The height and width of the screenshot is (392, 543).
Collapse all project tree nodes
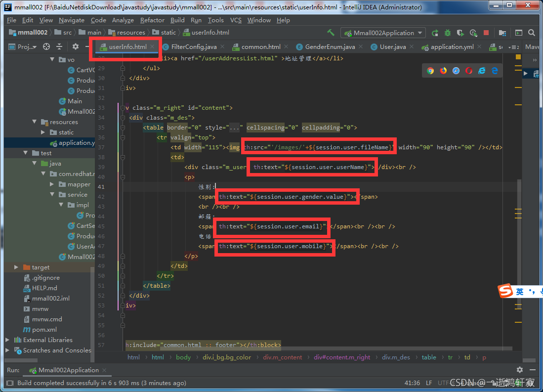60,46
